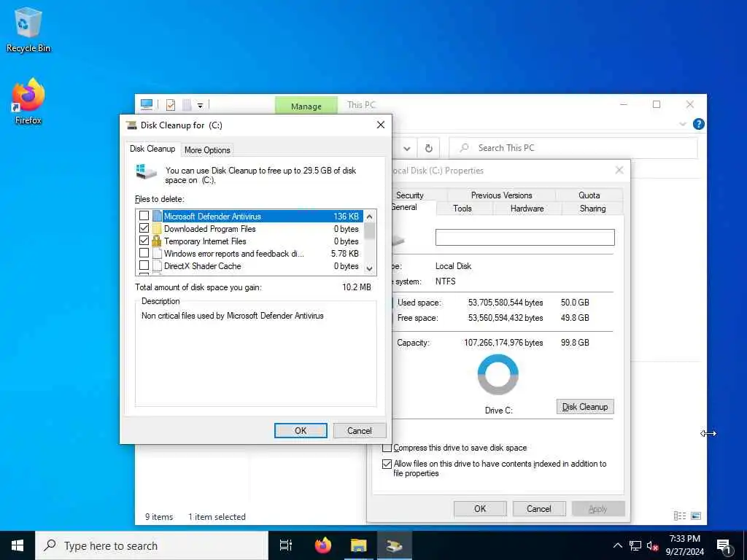Switch to Details view icon in Explorer
This screenshot has height=560, width=747.
pos(680,516)
